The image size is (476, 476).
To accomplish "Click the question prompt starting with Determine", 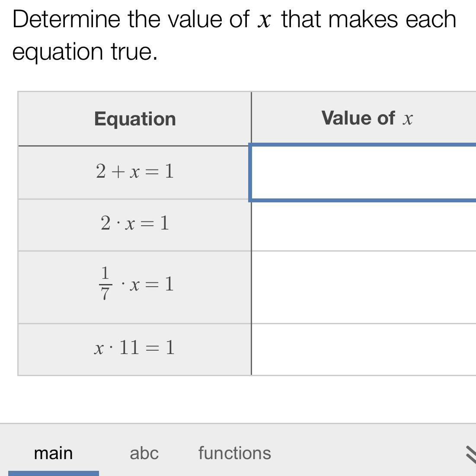I will click(x=234, y=35).
